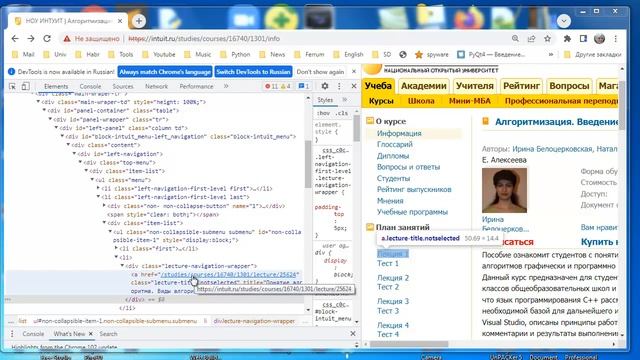Activate the DevTools element inspector tool
Image resolution: width=640 pixels, height=360 pixels.
tap(12, 86)
